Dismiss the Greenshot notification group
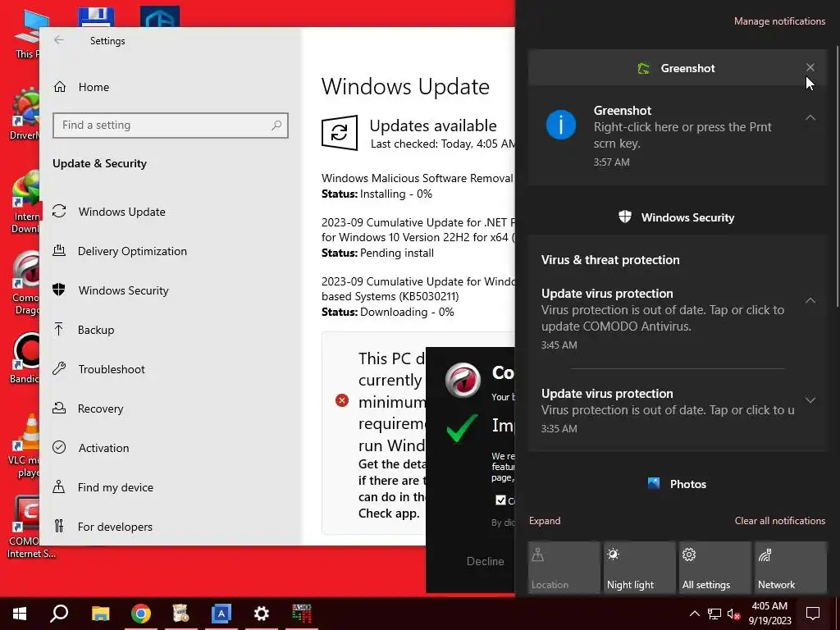This screenshot has width=840, height=630. [810, 67]
